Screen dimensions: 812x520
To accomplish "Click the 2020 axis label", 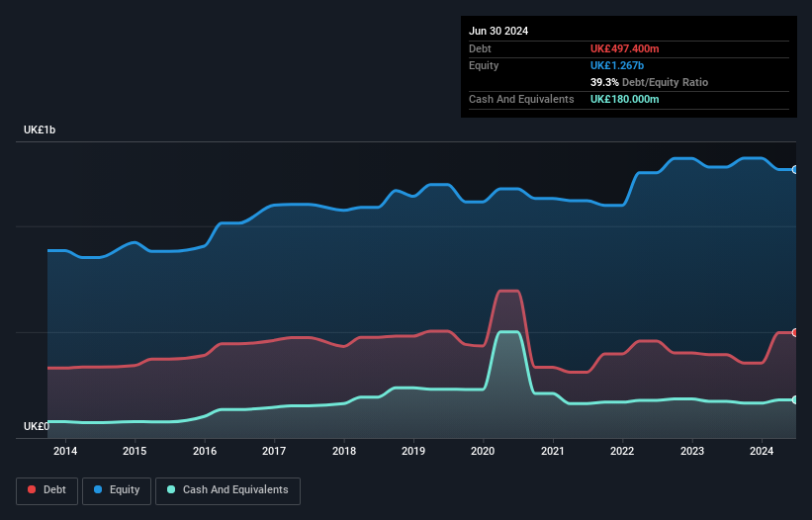I will [x=483, y=451].
